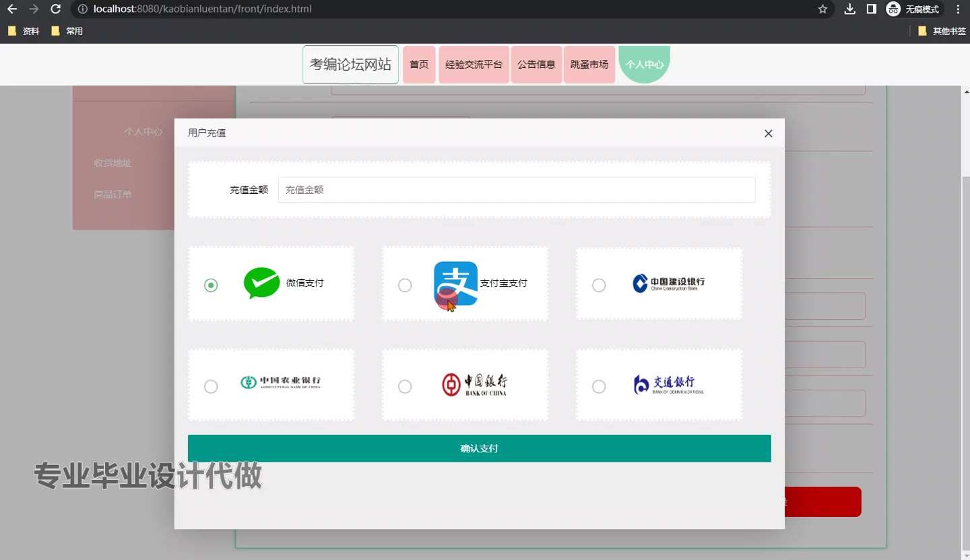The width and height of the screenshot is (970, 560).
Task: Click the Agricultural Bank of China logo
Action: click(281, 382)
